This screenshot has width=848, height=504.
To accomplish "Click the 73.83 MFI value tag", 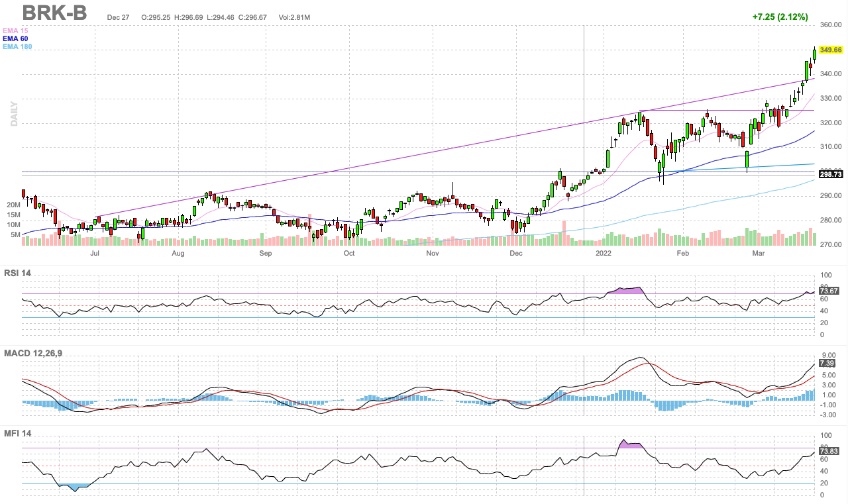I will click(829, 451).
